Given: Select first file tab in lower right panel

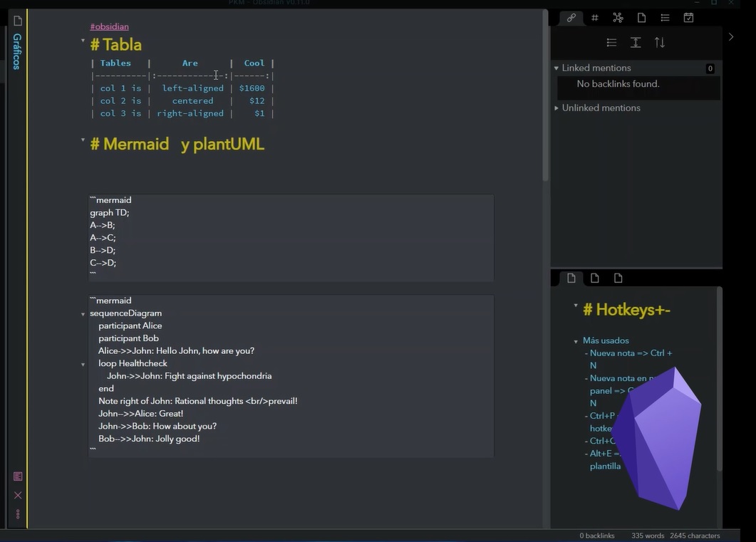Looking at the screenshot, I should coord(571,278).
